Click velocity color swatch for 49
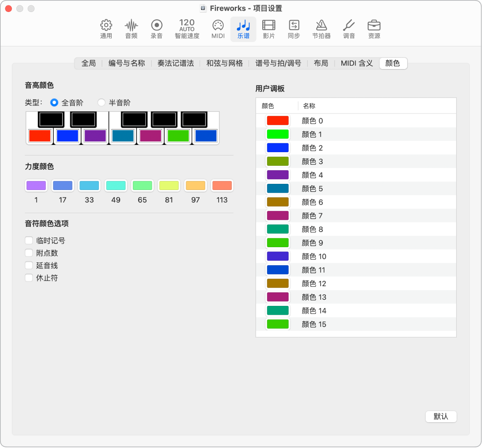Screen dimensions: 482x448 (116, 185)
